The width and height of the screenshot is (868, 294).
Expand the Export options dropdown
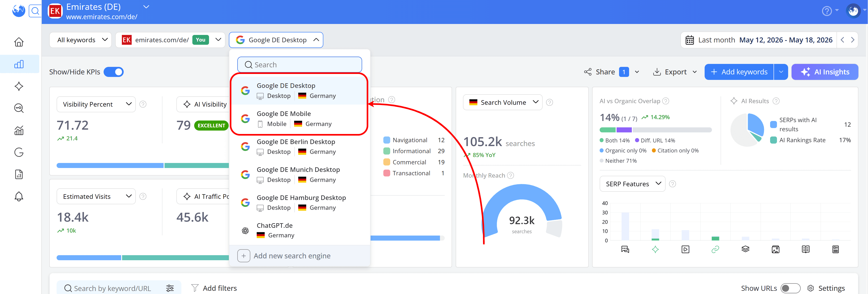pyautogui.click(x=694, y=72)
